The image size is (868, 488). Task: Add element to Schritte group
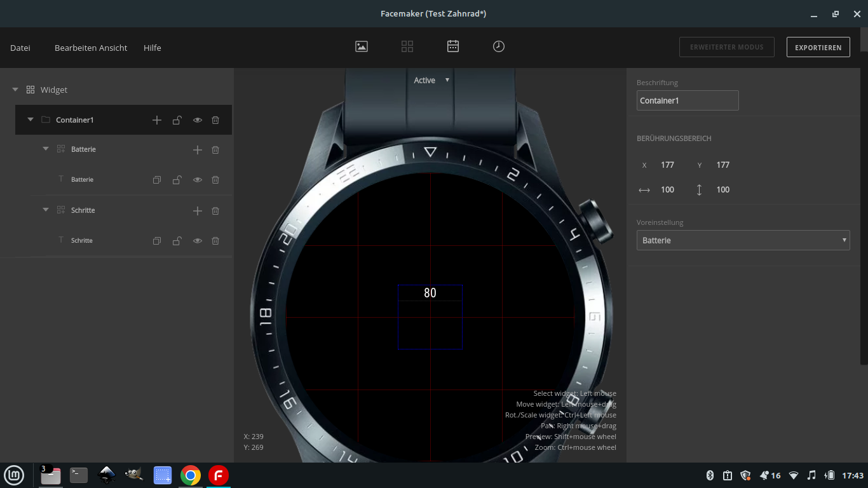pos(198,211)
